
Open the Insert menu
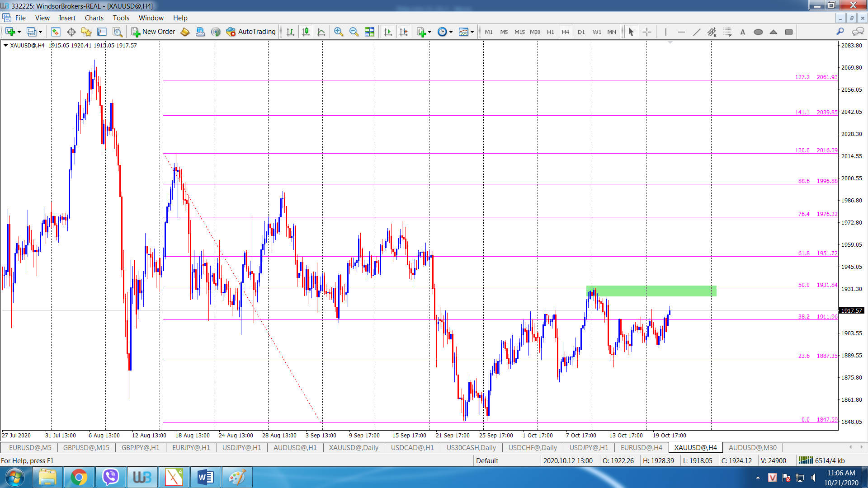(67, 18)
